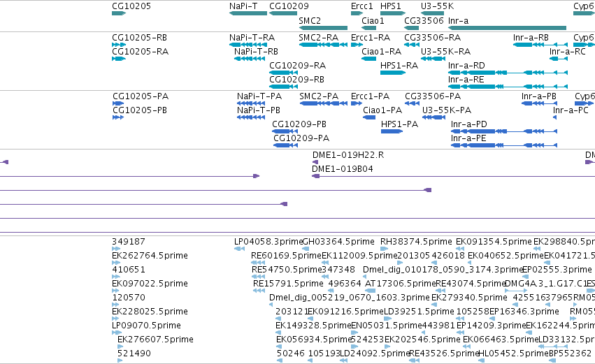Screen dimensions: 595x364
Task: Open the EK228025.5prime EST label
Action: tap(150, 312)
